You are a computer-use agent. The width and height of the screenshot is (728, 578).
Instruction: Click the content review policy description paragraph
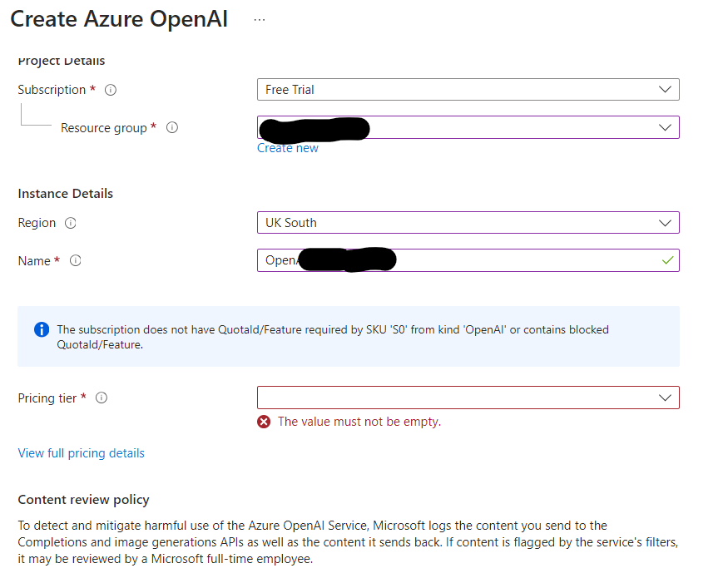(x=349, y=542)
